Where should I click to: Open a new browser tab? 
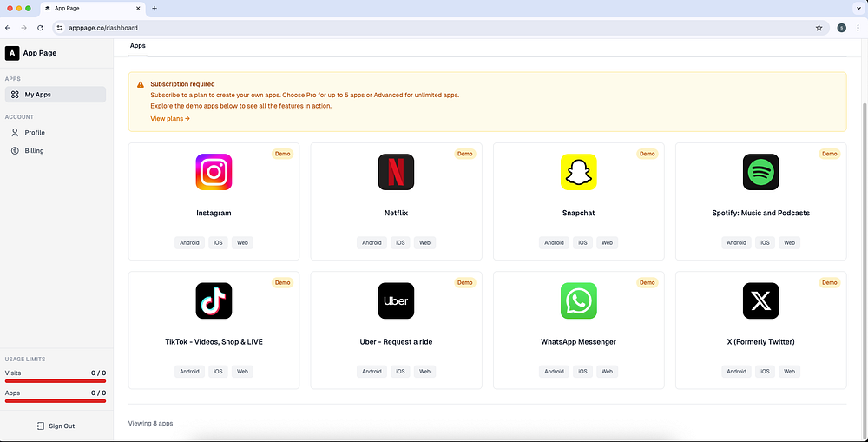[x=155, y=9]
